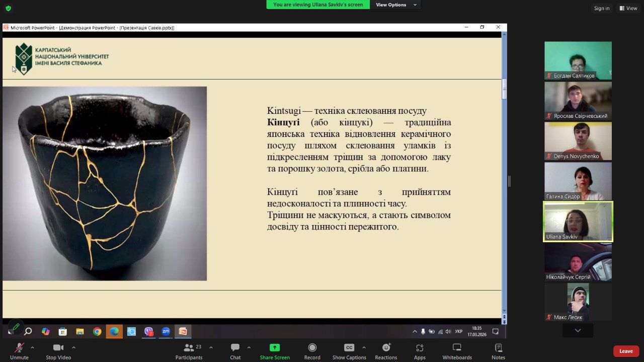Screen dimensions: 644x362
Task: Stop Video camera toggle
Action: (x=58, y=348)
